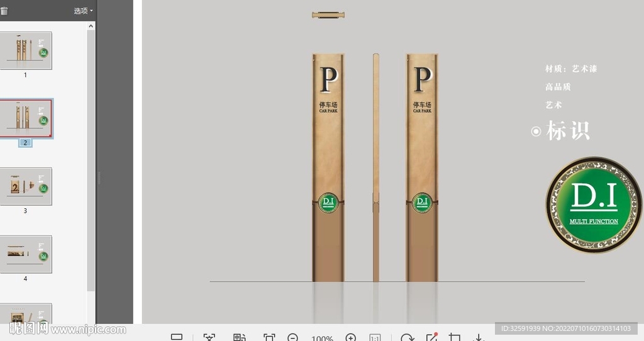Click the trash icon in thumbnail panel
This screenshot has width=644, height=341.
click(x=4, y=11)
